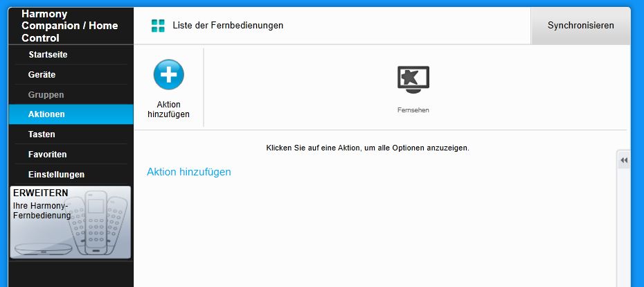644x287 pixels.
Task: Open Startseite in the sidebar
Action: (x=48, y=55)
